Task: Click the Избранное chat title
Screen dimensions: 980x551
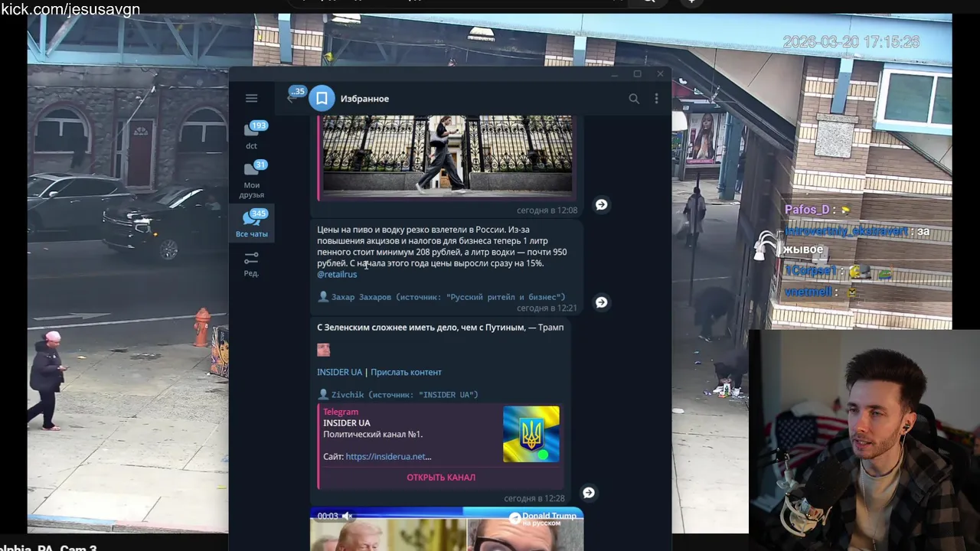Action: click(364, 99)
